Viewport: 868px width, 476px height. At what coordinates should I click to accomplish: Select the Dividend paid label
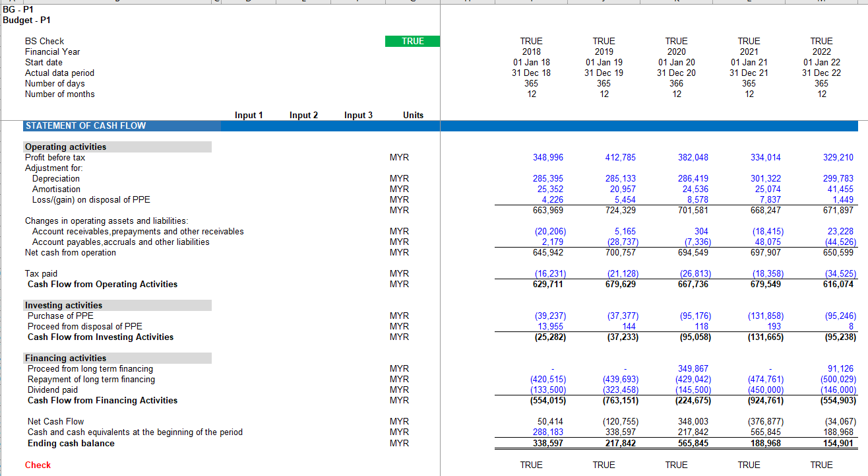[52, 390]
